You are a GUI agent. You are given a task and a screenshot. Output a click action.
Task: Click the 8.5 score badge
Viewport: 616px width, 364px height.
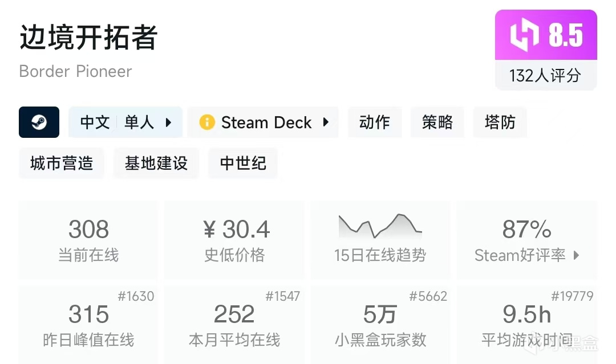(x=565, y=35)
